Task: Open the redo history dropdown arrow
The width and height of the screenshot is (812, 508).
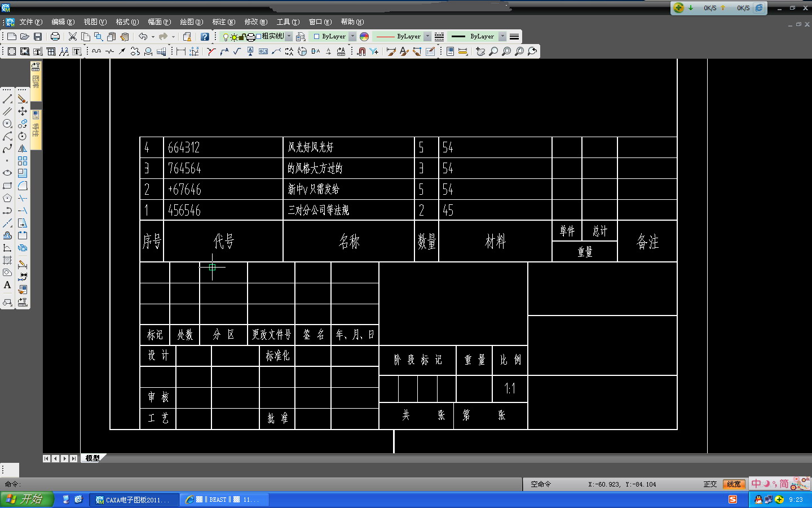Action: coord(173,37)
